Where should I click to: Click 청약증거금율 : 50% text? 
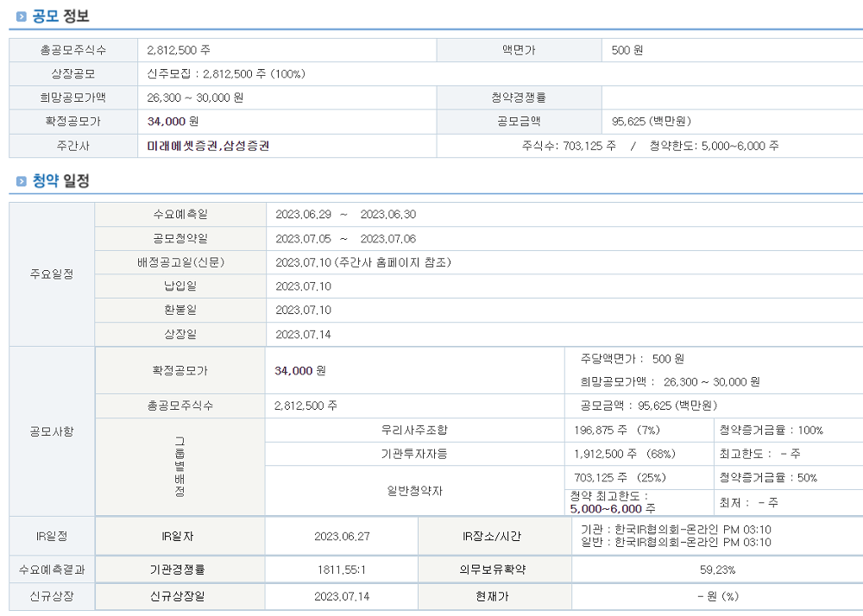click(x=768, y=477)
